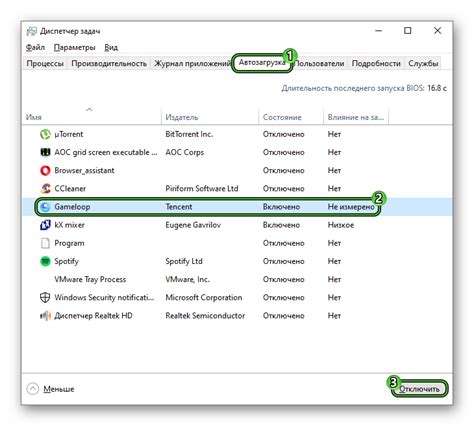Click the Отключить button
Image resolution: width=474 pixels, height=426 pixels.
click(x=419, y=389)
